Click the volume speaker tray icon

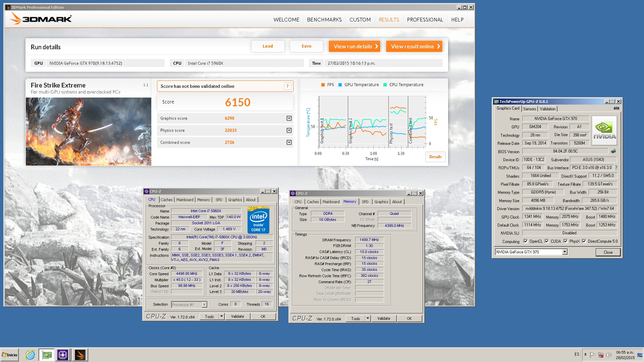pyautogui.click(x=608, y=355)
